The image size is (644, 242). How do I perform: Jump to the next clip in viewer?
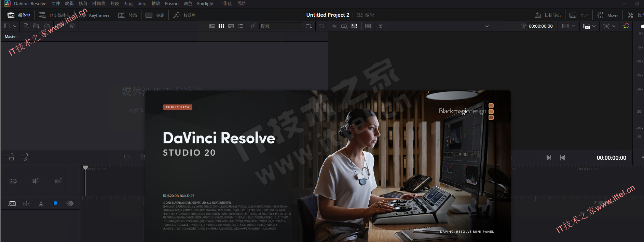click(x=549, y=158)
